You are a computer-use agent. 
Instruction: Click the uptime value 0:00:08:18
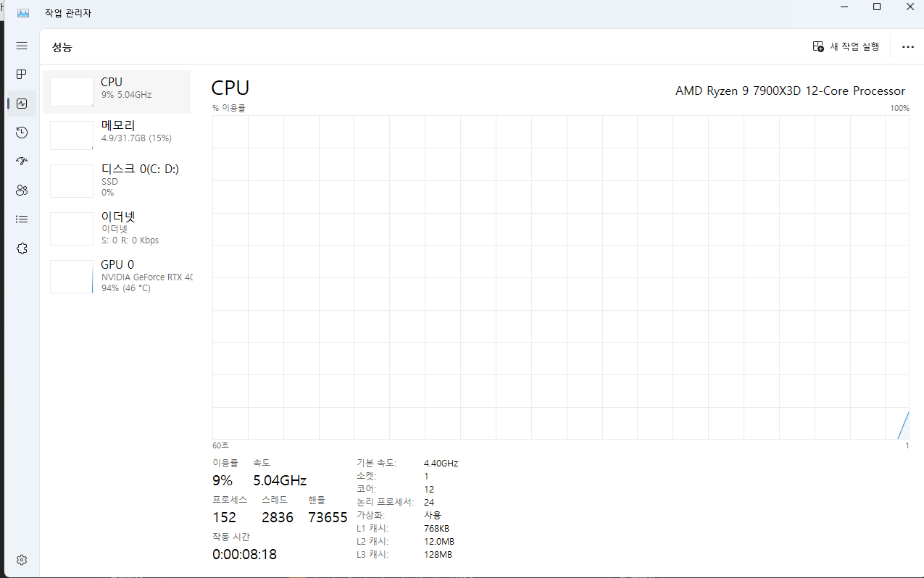click(244, 554)
